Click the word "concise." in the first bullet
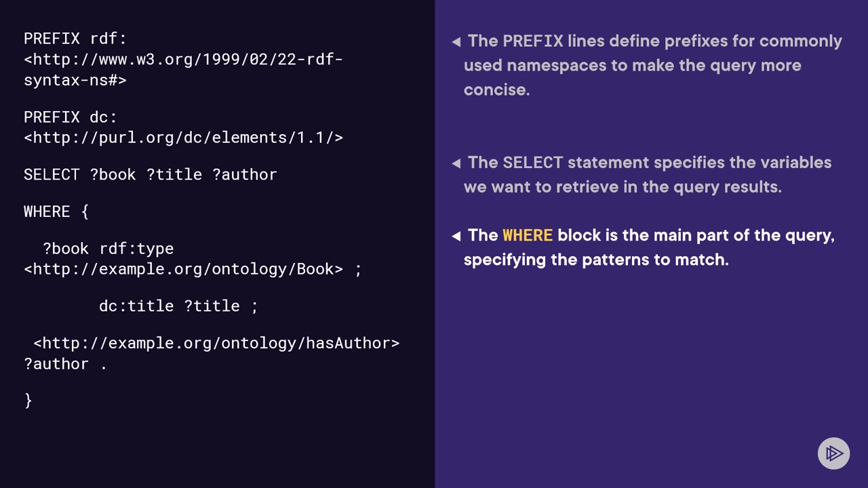The height and width of the screenshot is (488, 868). point(496,90)
